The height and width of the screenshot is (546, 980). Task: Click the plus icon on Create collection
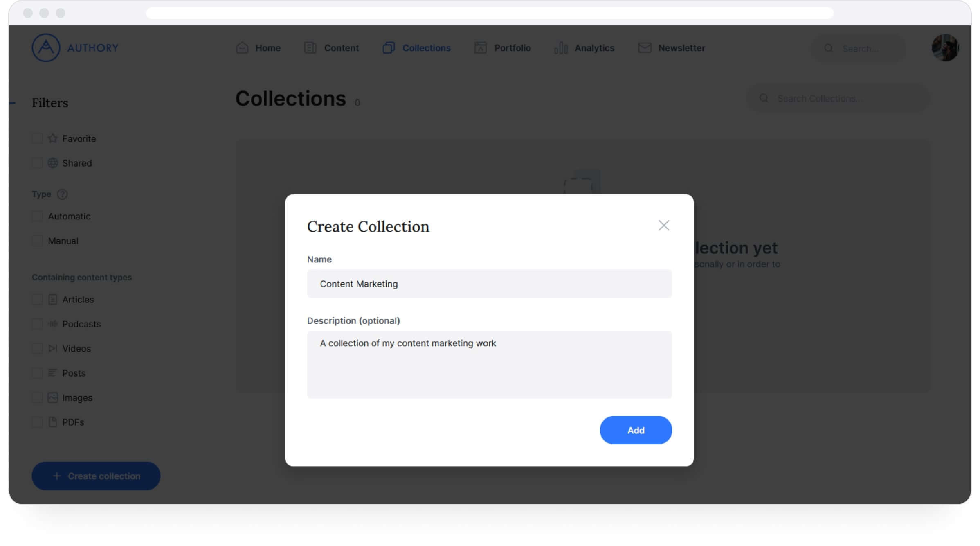57,476
